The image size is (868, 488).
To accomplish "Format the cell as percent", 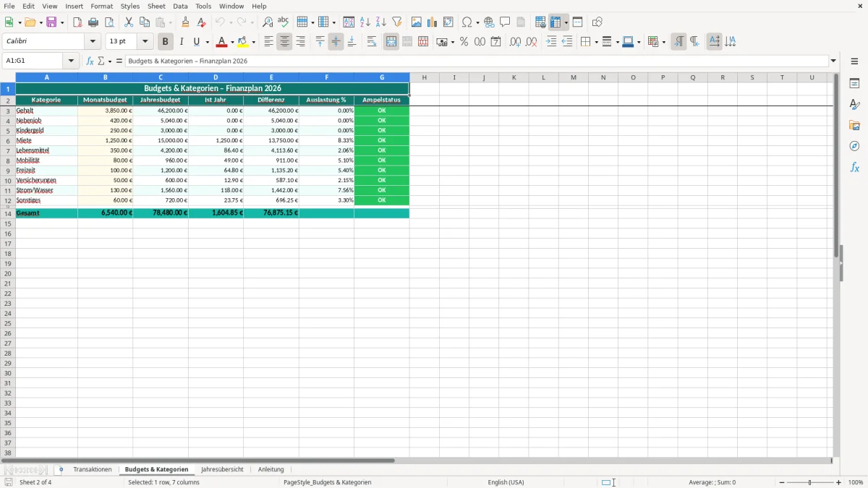I will click(x=464, y=42).
